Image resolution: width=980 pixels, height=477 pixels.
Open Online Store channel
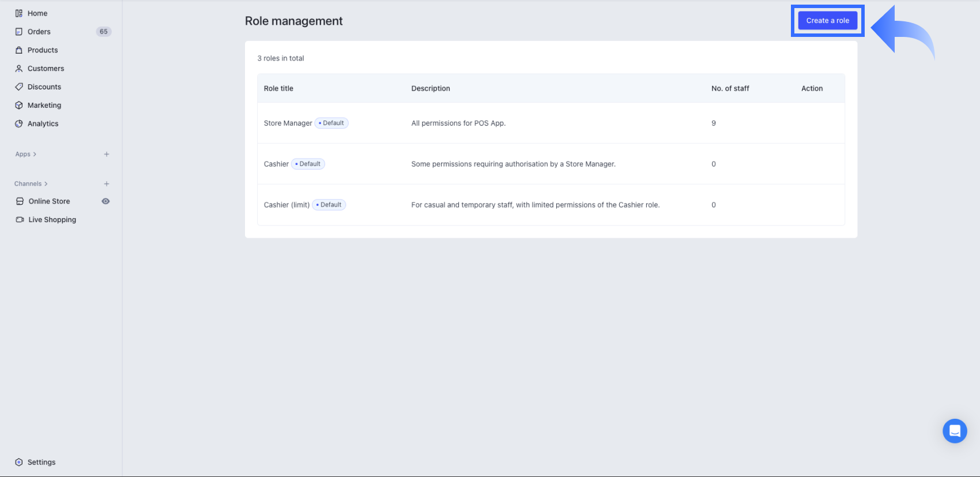coord(49,201)
